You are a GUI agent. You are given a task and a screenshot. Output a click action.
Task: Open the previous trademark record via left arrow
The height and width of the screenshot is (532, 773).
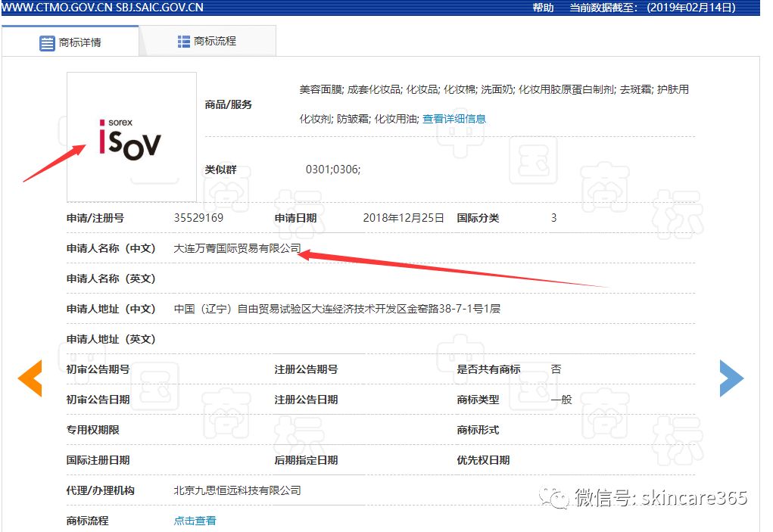pos(31,378)
